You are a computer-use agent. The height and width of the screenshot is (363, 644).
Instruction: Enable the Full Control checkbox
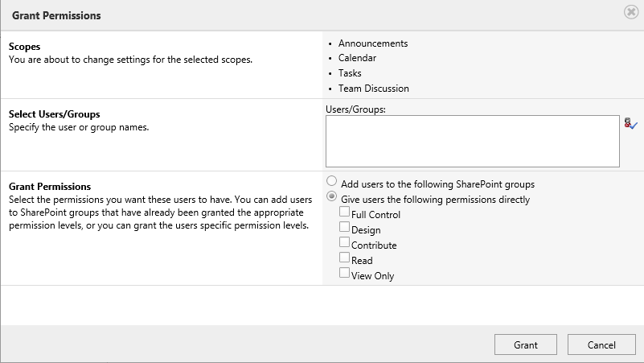pos(344,212)
